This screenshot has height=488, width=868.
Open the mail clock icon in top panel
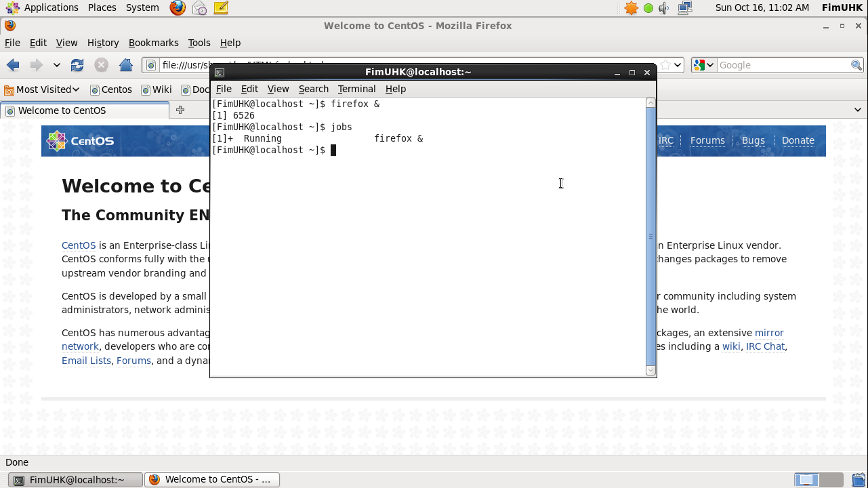coord(199,8)
